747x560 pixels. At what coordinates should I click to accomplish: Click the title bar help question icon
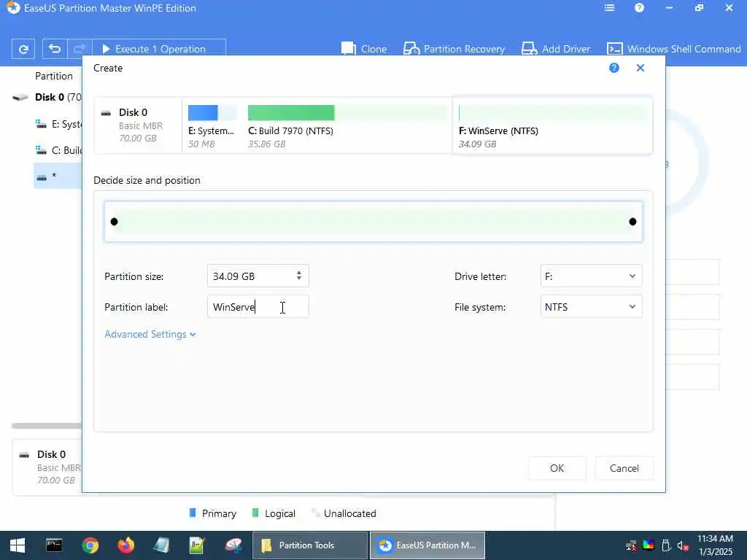(x=639, y=8)
